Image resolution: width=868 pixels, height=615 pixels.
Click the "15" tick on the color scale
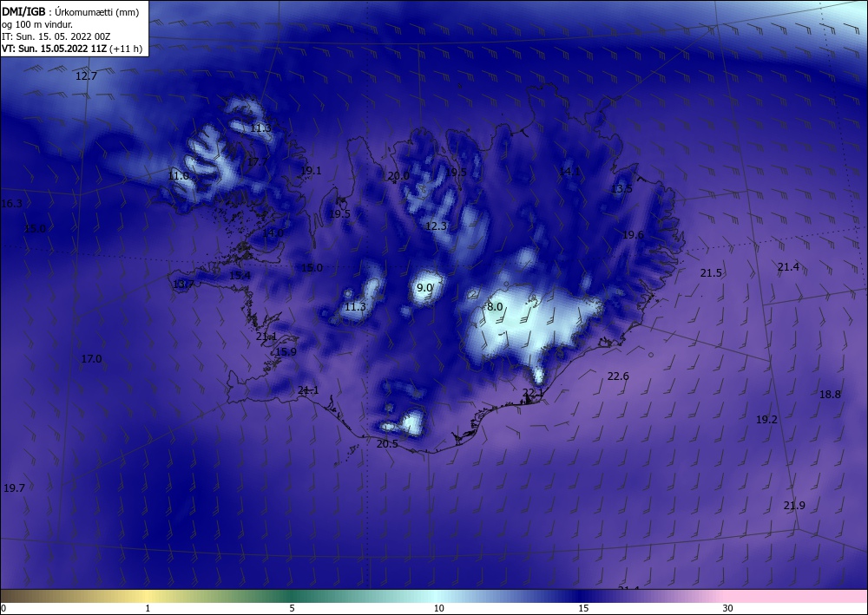(x=583, y=609)
